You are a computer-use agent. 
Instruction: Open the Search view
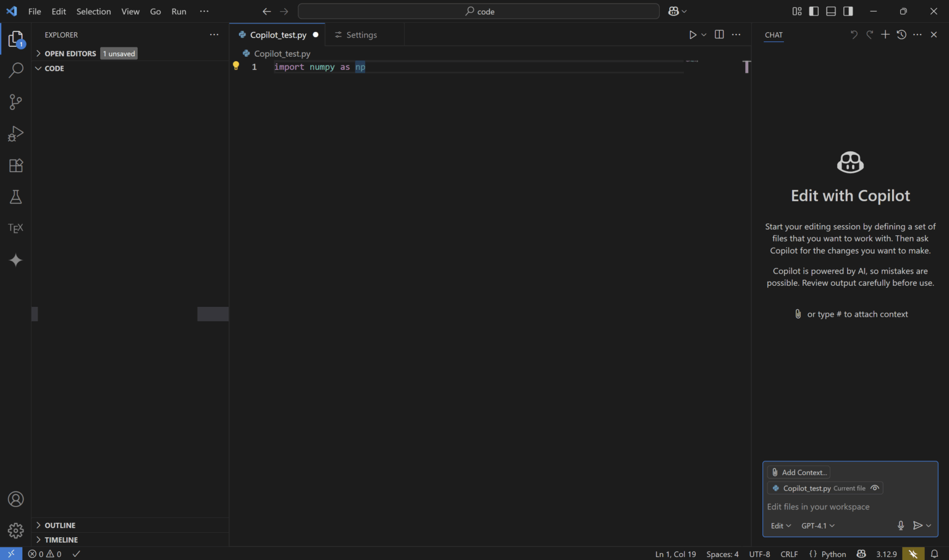(x=15, y=70)
